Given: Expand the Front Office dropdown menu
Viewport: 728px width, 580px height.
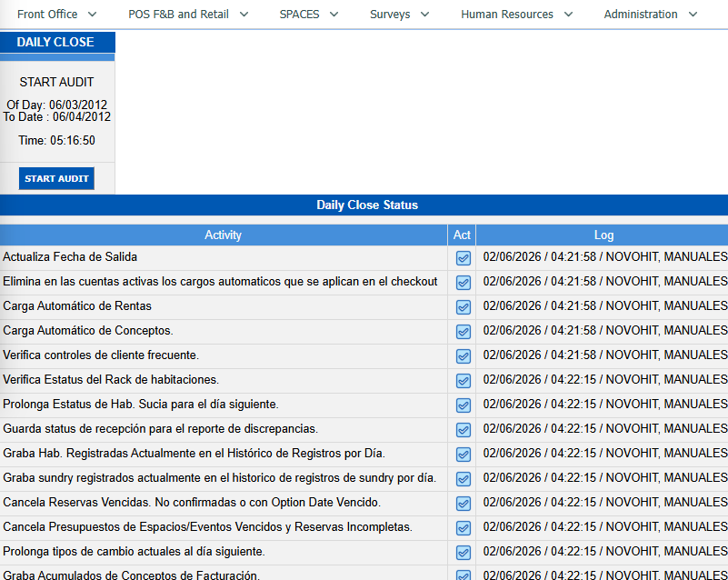Looking at the screenshot, I should pyautogui.click(x=56, y=15).
